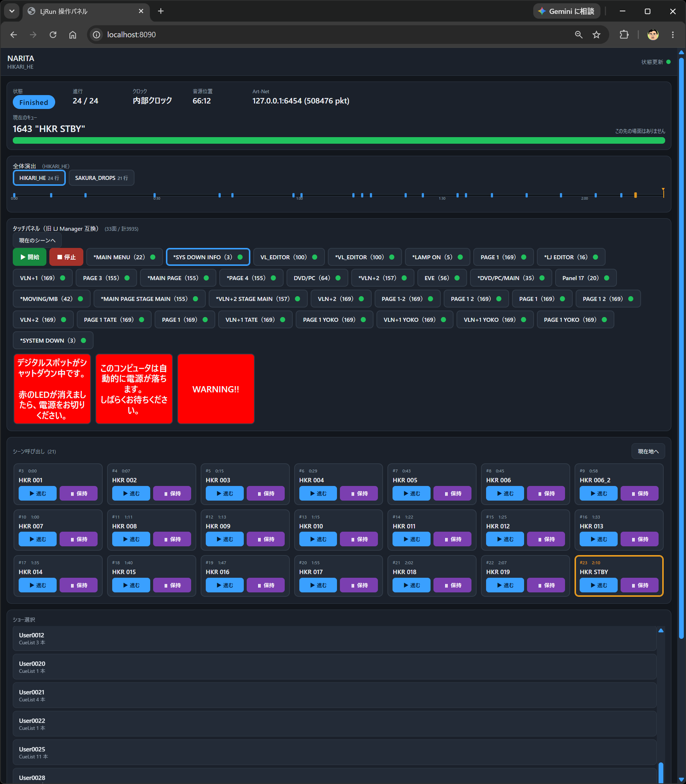This screenshot has width=686, height=784.
Task: Open the browser extensions puzzle icon
Action: point(624,35)
